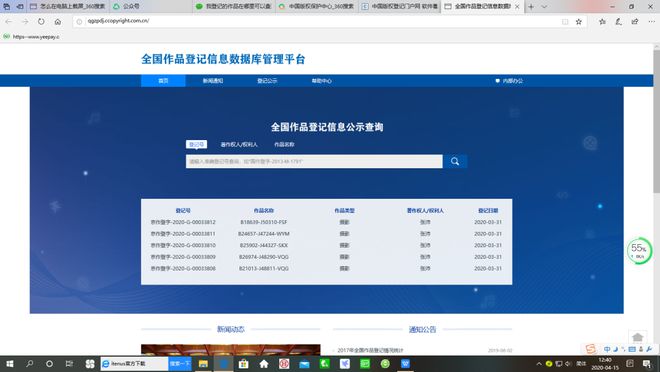Open the Windows Start menu
The width and height of the screenshot is (660, 372).
coord(9,364)
